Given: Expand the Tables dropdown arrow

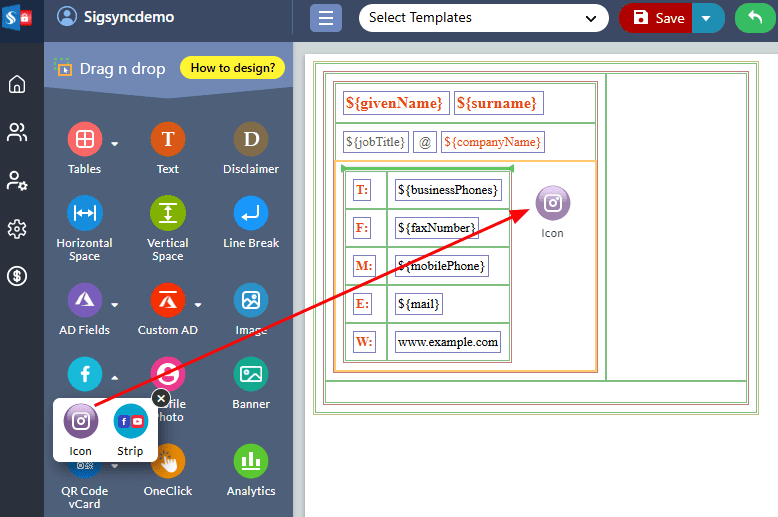Looking at the screenshot, I should pos(115,144).
